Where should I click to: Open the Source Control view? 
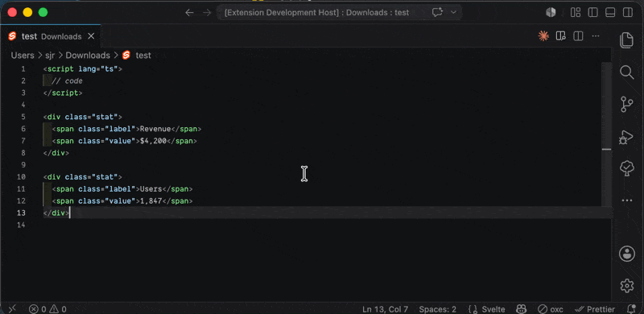coord(627,105)
